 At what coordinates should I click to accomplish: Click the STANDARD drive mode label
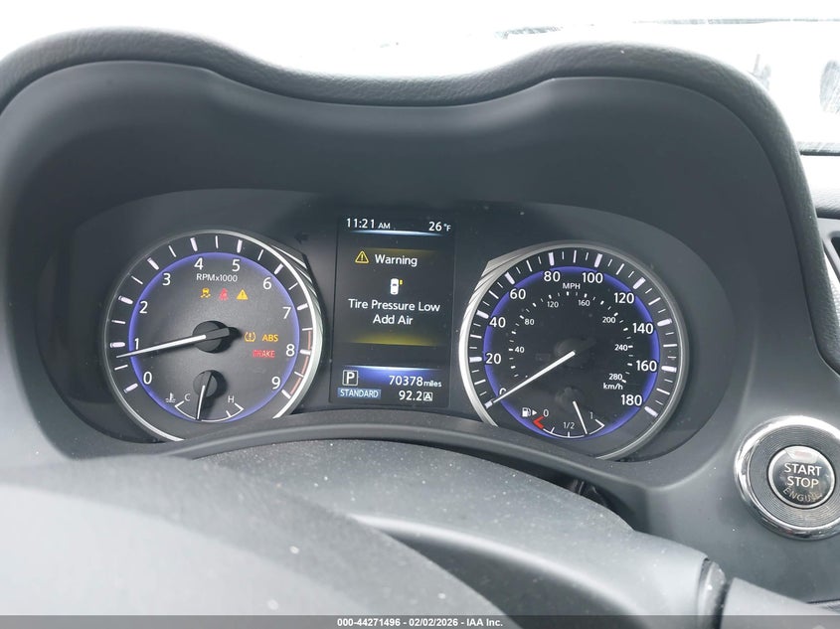pos(359,393)
